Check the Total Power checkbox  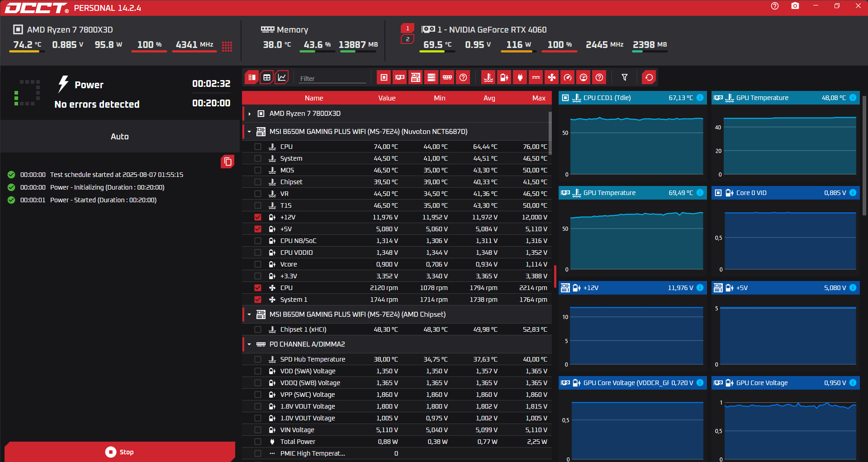coord(258,442)
